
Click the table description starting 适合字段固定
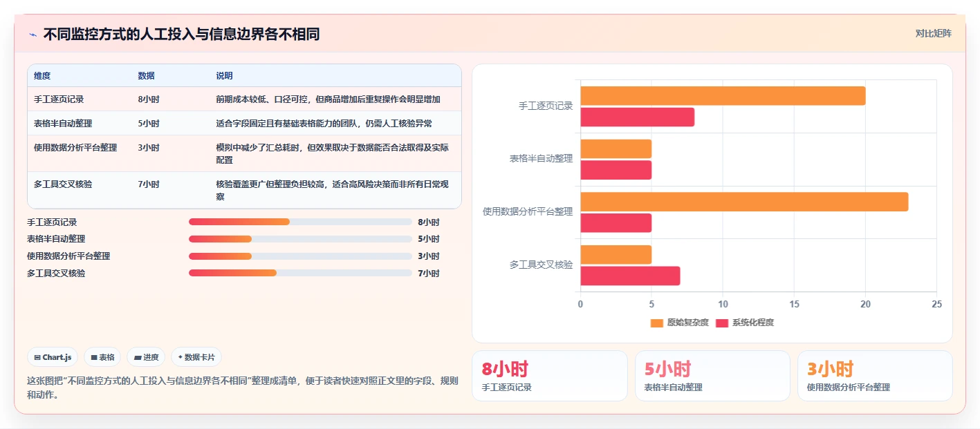pos(324,124)
